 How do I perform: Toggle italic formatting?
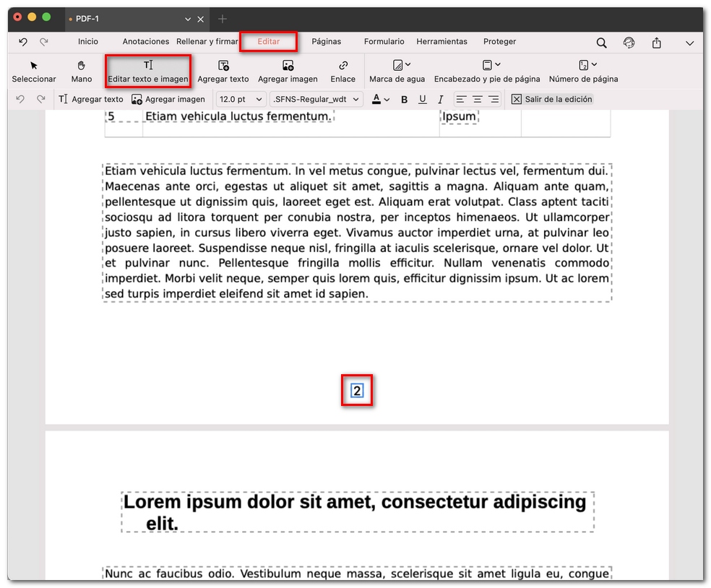pos(440,99)
